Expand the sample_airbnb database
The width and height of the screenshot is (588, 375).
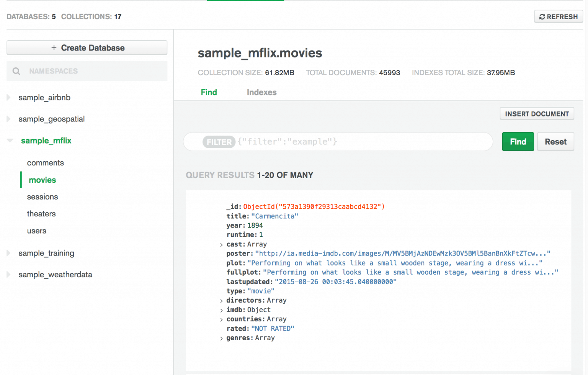tap(9, 98)
